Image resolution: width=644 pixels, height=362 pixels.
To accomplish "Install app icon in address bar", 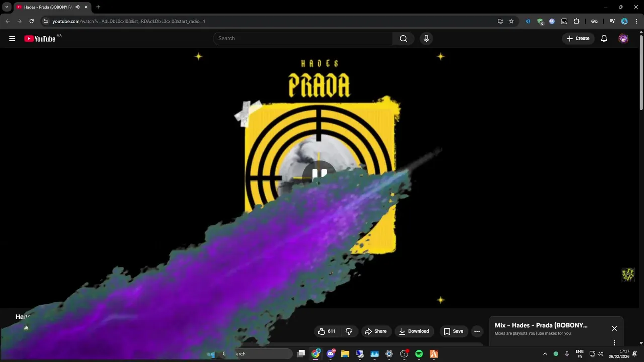I will click(500, 21).
